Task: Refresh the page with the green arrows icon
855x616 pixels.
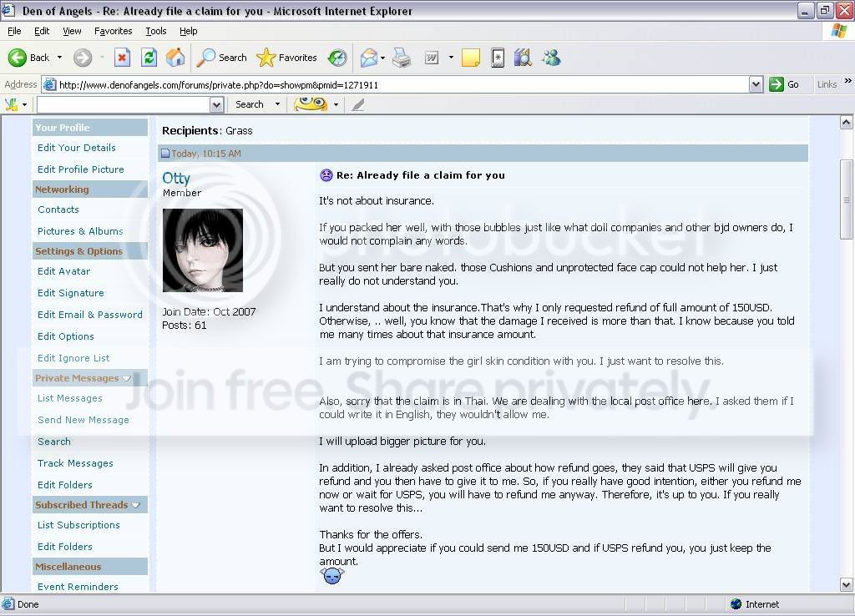Action: point(149,58)
